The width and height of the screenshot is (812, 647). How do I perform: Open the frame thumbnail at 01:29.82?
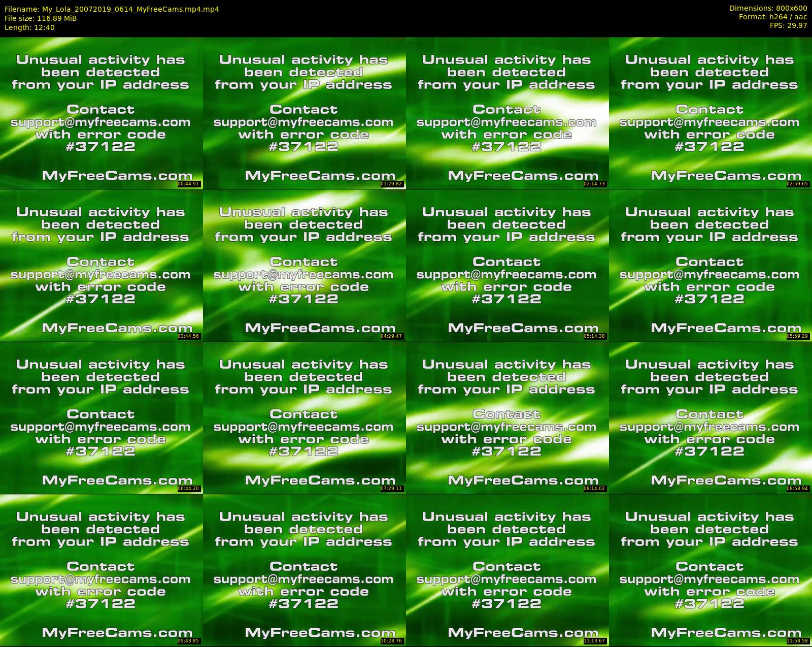pyautogui.click(x=304, y=113)
